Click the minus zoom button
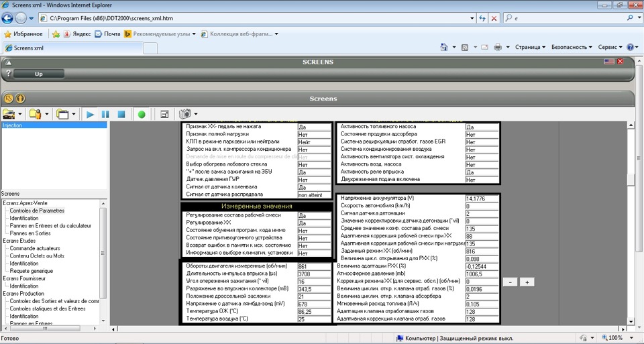Screen dimensions: 644x344 [510, 282]
